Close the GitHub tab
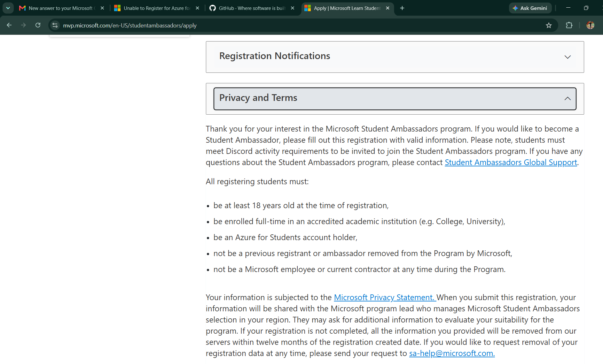The height and width of the screenshot is (364, 603). pyautogui.click(x=293, y=8)
